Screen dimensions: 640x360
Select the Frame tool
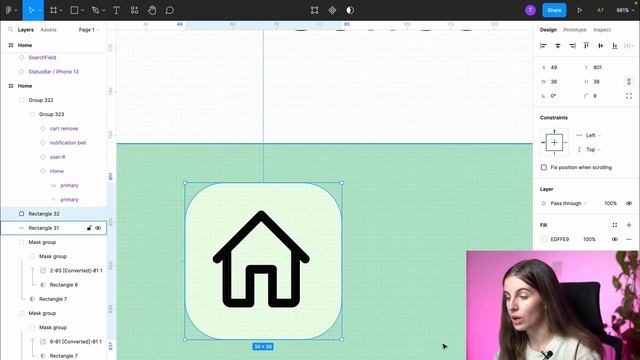pos(53,10)
